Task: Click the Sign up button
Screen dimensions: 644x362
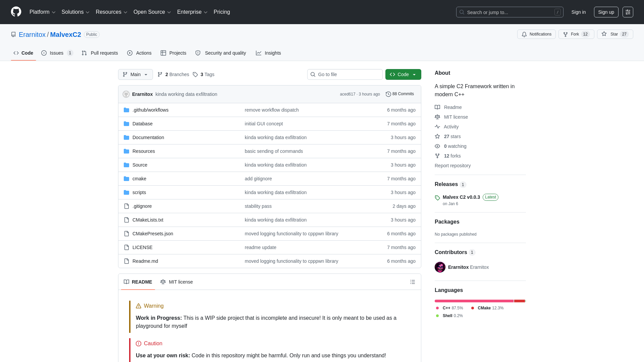Action: click(606, 12)
